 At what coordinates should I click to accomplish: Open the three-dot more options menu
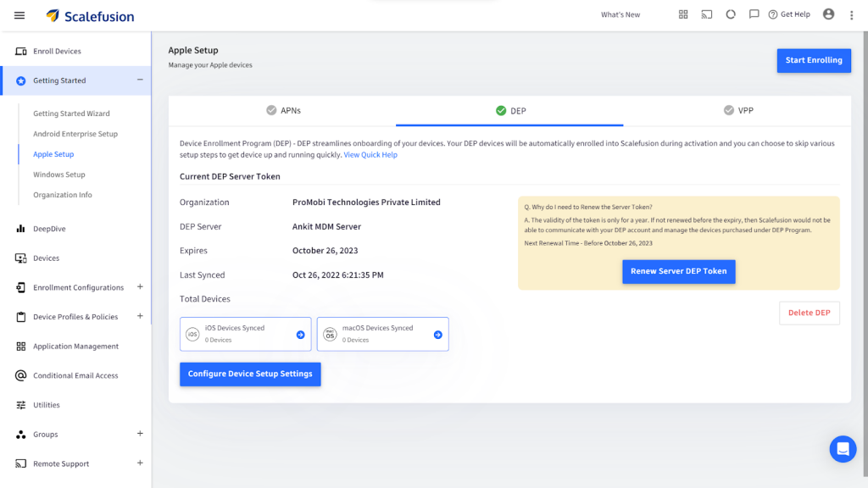852,15
